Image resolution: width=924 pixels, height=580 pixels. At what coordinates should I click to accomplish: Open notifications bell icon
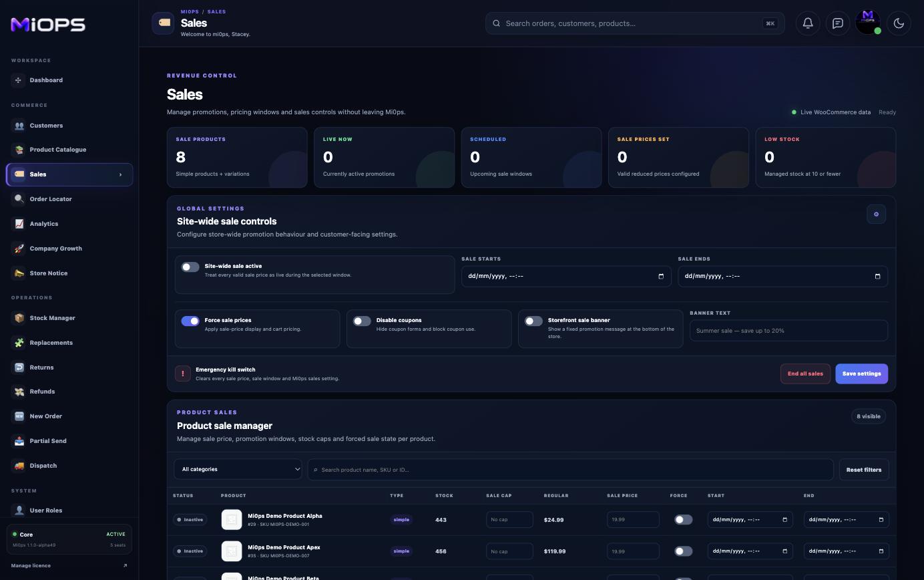(807, 23)
